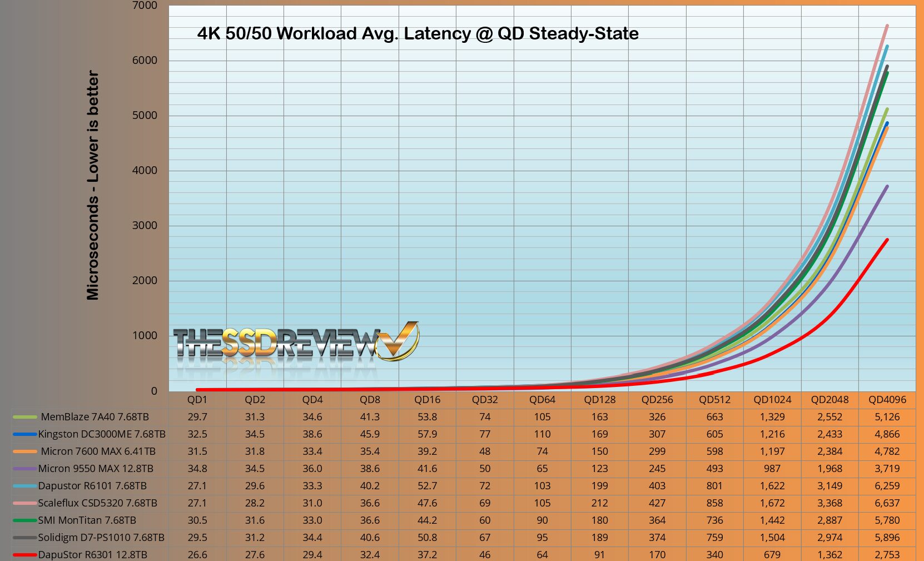Click the 1000 y-axis tick label
924x561 pixels.
click(x=145, y=335)
